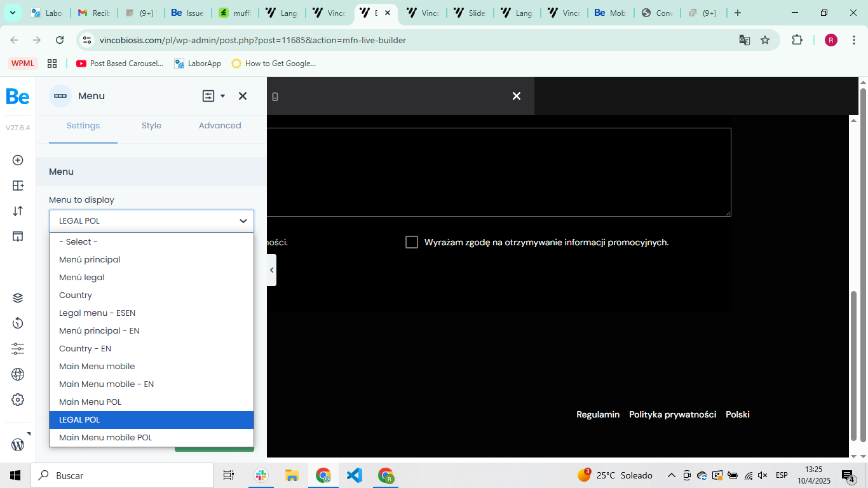
Task: Switch to the Advanced tab
Action: pos(220,126)
